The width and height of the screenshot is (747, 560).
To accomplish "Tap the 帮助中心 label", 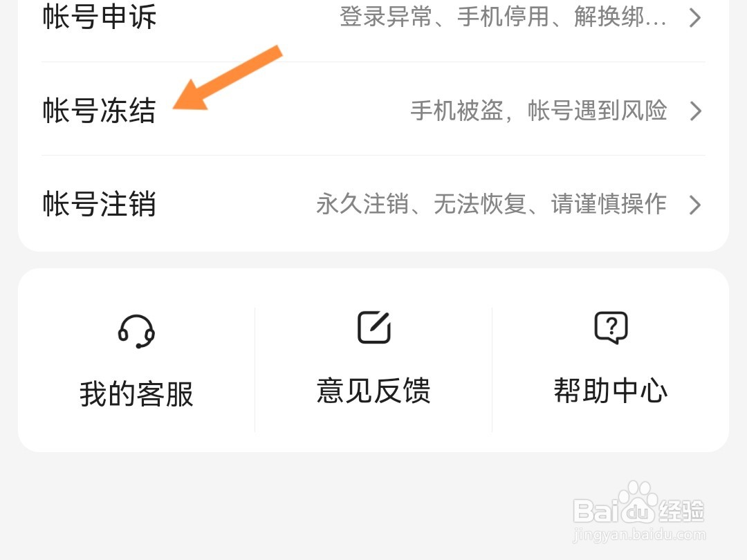I will [611, 391].
